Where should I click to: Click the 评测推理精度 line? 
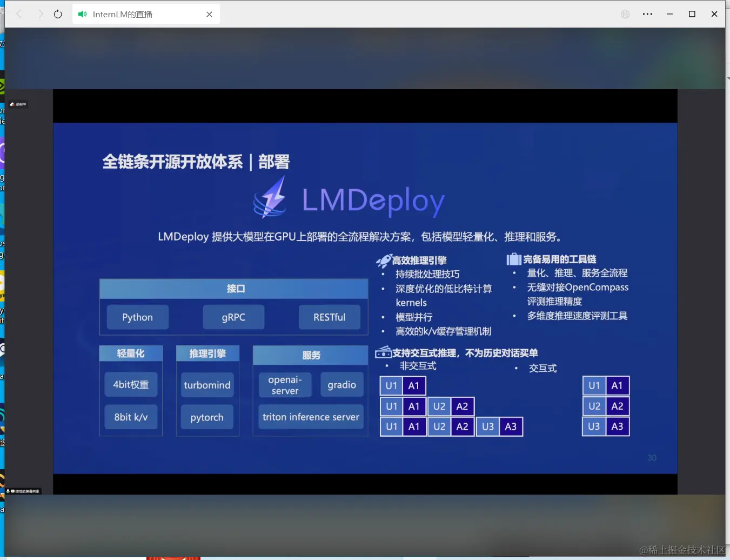pyautogui.click(x=555, y=302)
